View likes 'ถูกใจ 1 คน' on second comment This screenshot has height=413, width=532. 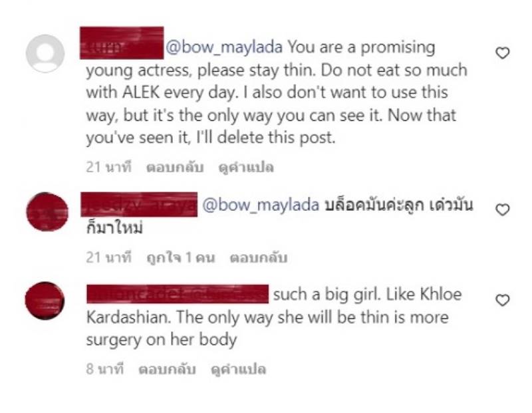(x=181, y=257)
